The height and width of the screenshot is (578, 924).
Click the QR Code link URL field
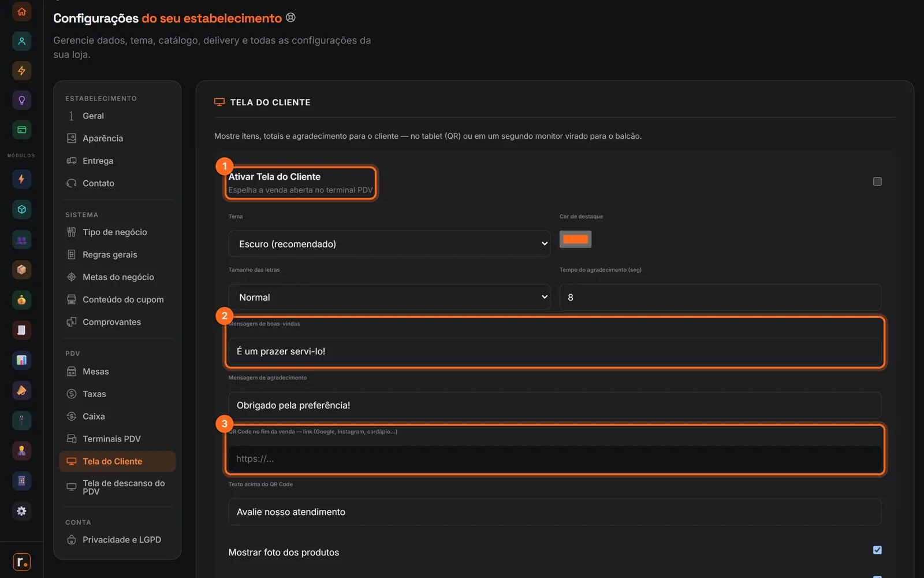pyautogui.click(x=555, y=459)
